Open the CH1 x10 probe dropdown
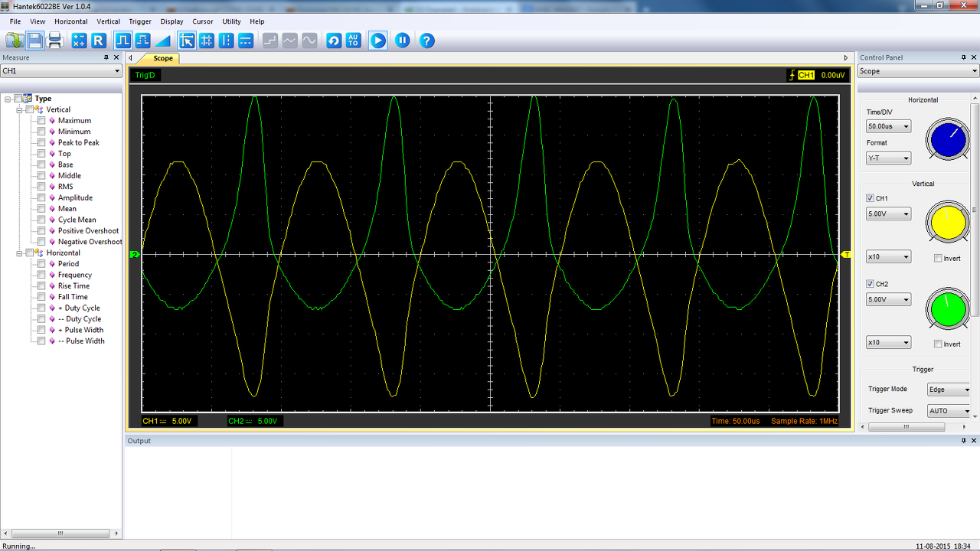The width and height of the screenshot is (980, 551). (888, 257)
